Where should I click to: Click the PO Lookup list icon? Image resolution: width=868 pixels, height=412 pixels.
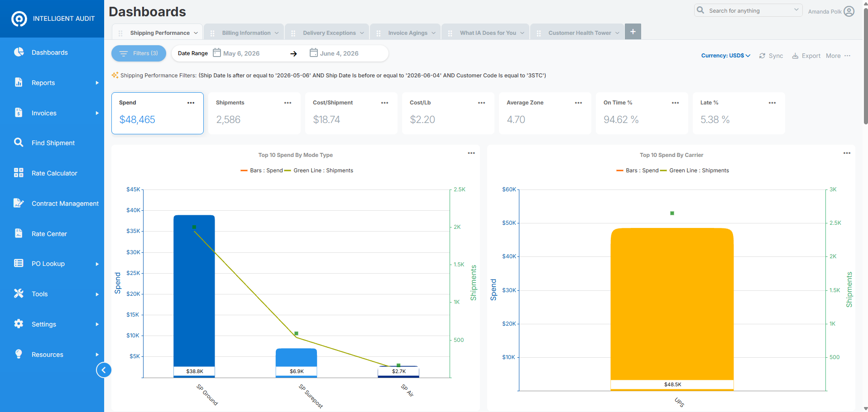click(x=19, y=263)
